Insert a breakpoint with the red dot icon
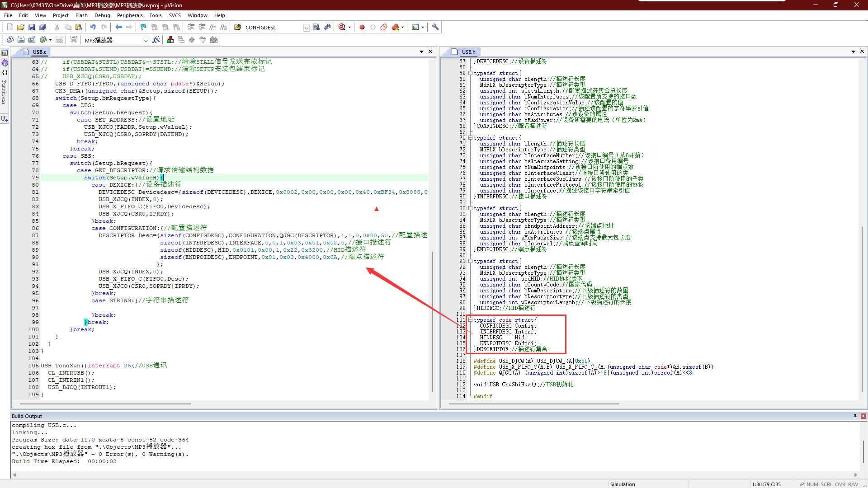This screenshot has height=488, width=868. pos(362,27)
